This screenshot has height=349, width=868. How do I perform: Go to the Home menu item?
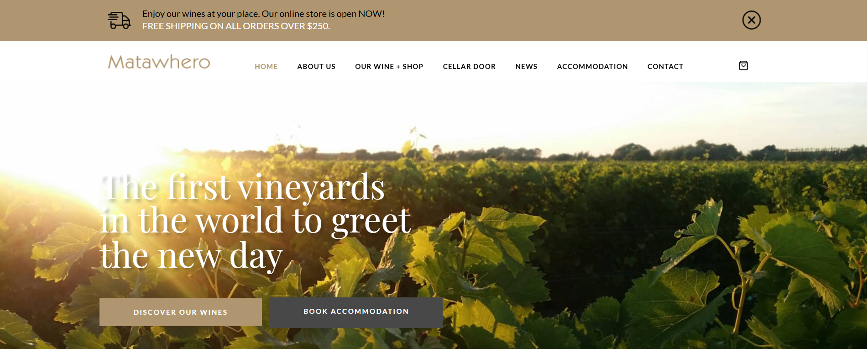[266, 67]
